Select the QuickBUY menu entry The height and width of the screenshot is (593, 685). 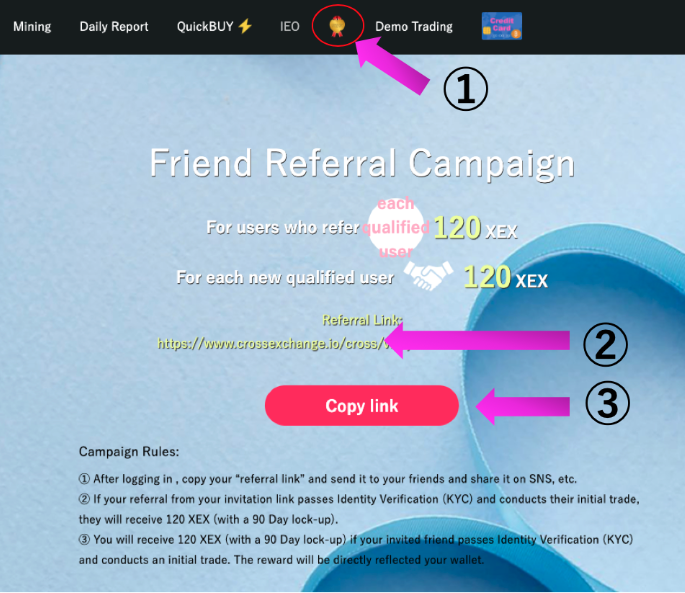205,27
